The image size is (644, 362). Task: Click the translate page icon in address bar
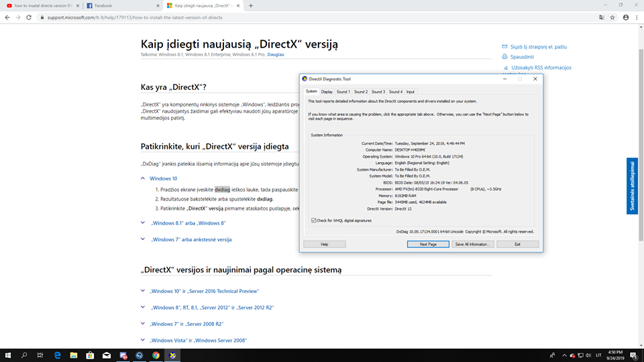click(x=602, y=17)
